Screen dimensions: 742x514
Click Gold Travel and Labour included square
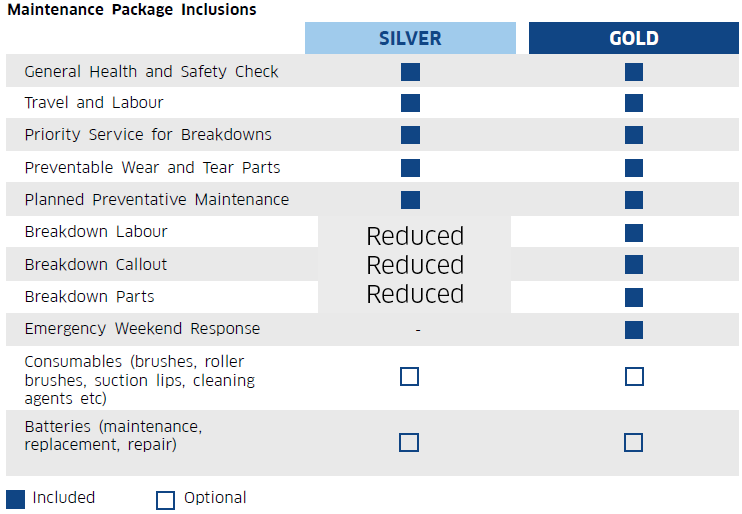tap(634, 103)
